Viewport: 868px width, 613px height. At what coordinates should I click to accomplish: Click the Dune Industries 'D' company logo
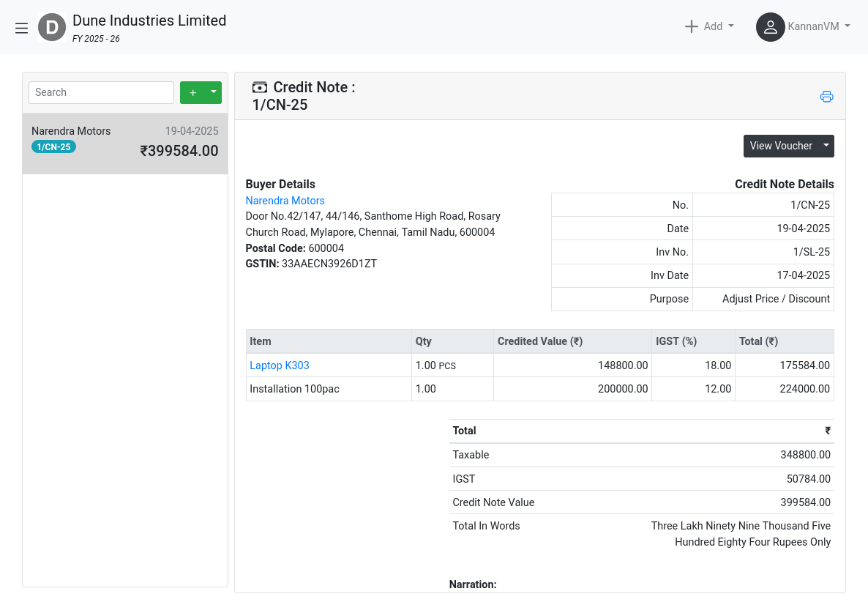click(51, 27)
